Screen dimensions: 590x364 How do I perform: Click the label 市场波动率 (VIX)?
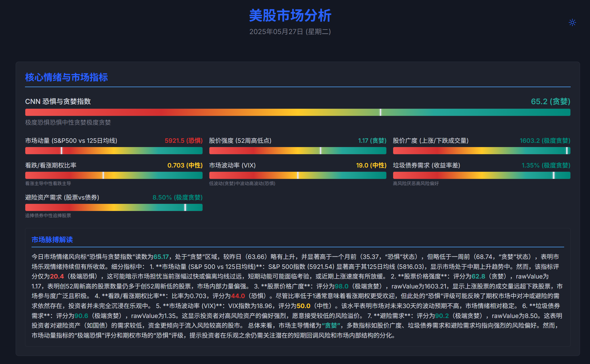coord(232,165)
